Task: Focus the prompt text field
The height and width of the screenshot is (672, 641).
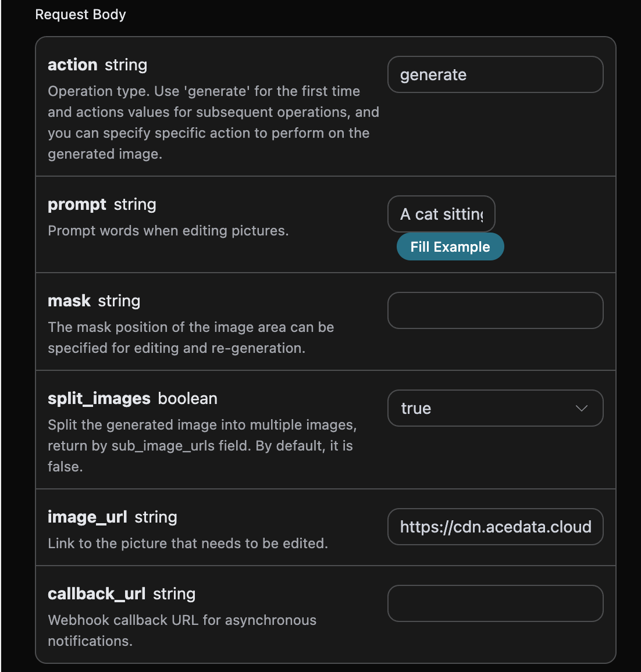Action: click(441, 214)
